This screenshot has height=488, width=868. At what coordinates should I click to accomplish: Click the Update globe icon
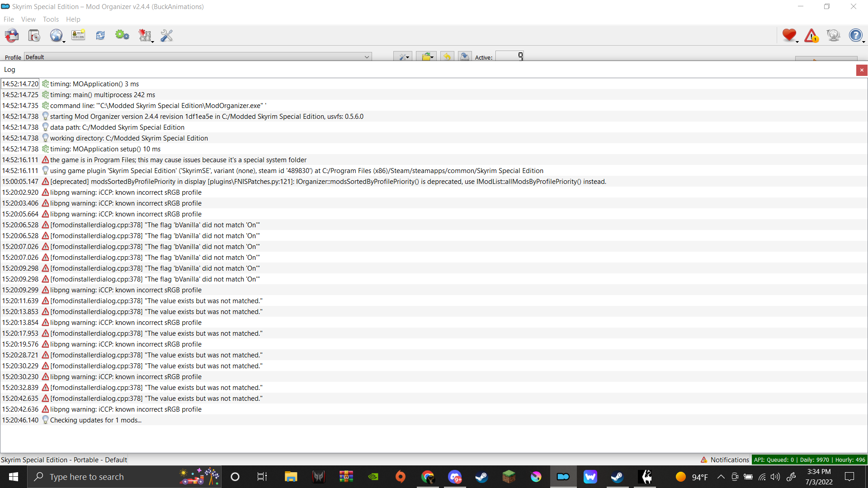(x=833, y=35)
